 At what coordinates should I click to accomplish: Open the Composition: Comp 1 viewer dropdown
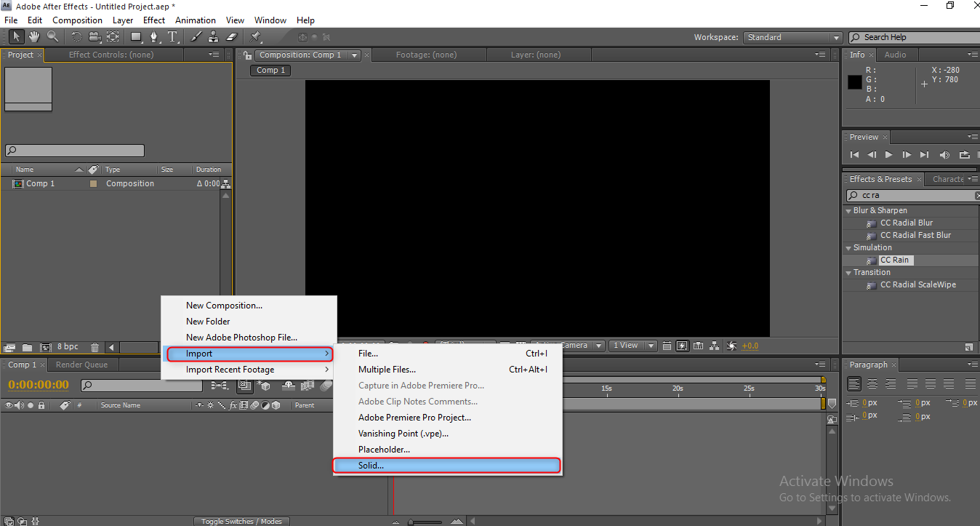click(x=354, y=55)
